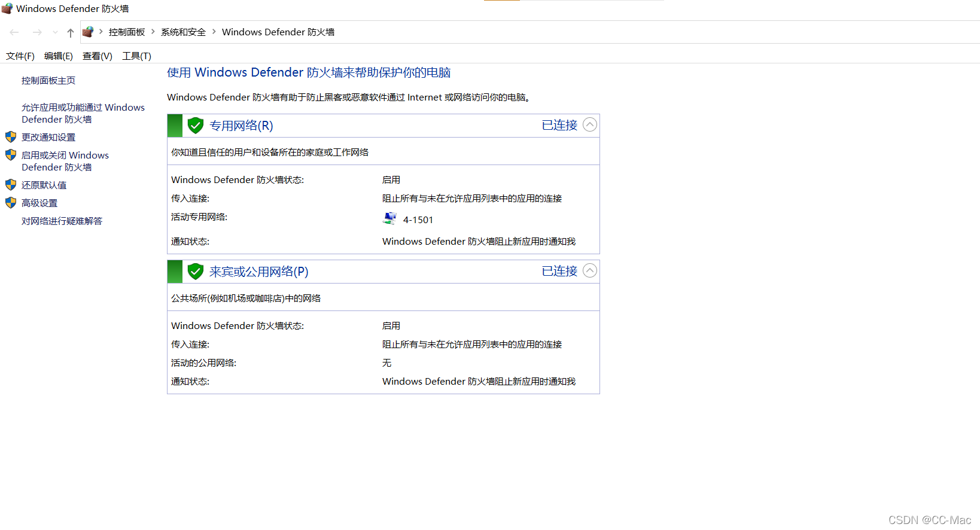Open the 文件(F) menu

20,56
